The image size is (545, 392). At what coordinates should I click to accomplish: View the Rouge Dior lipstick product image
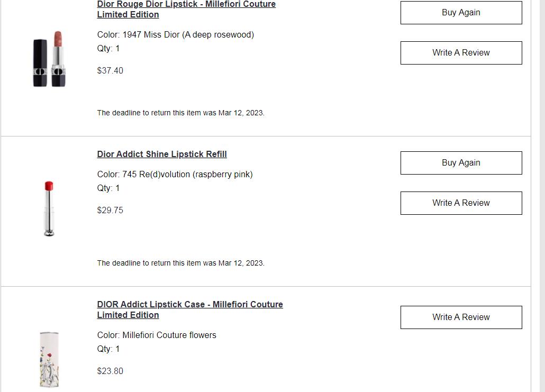[x=49, y=59]
